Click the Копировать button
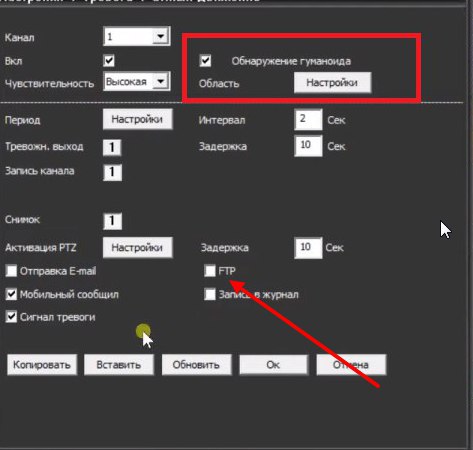Viewport: 473px width, 450px height. 42,365
